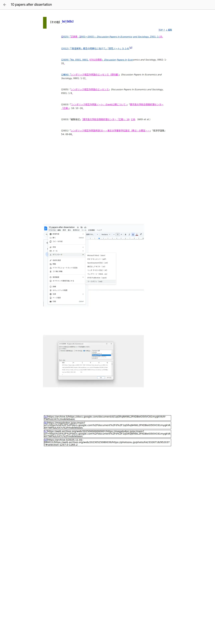Click the コピーを作成 icon in the file menu

[x=51, y=241]
